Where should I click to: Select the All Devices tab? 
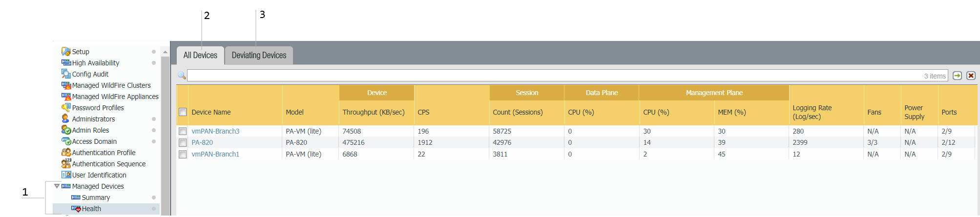click(x=200, y=55)
